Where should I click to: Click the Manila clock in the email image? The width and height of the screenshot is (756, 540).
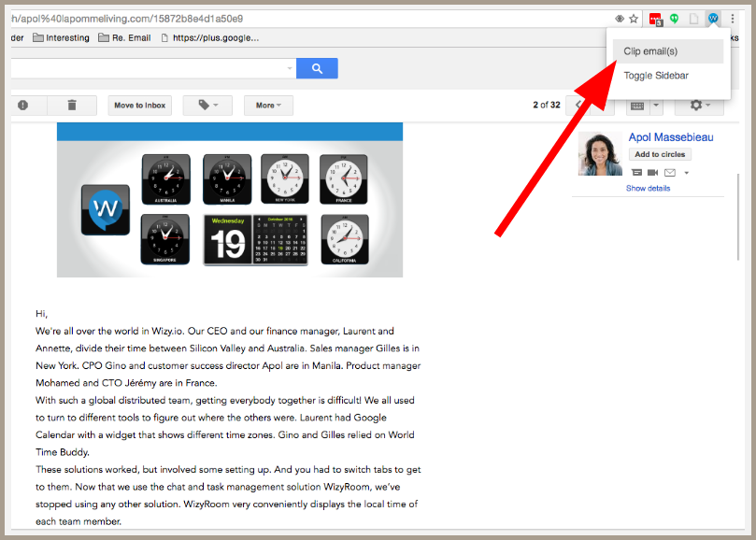coord(227,179)
